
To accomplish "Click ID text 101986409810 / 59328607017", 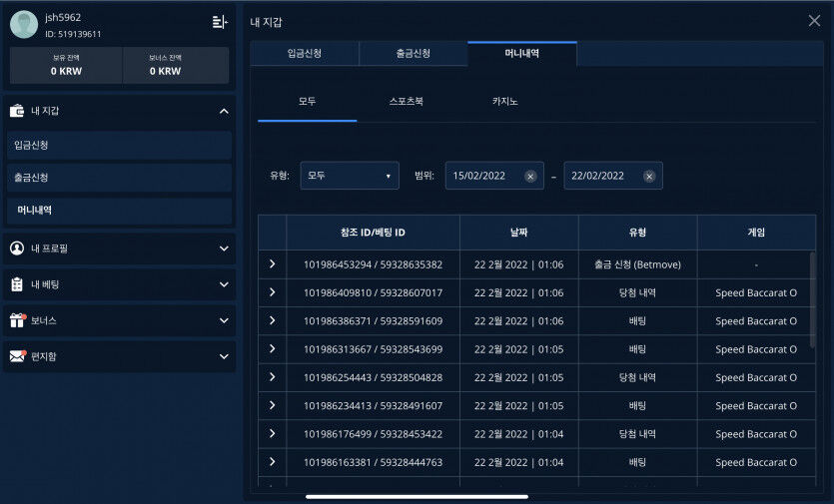I will [373, 292].
